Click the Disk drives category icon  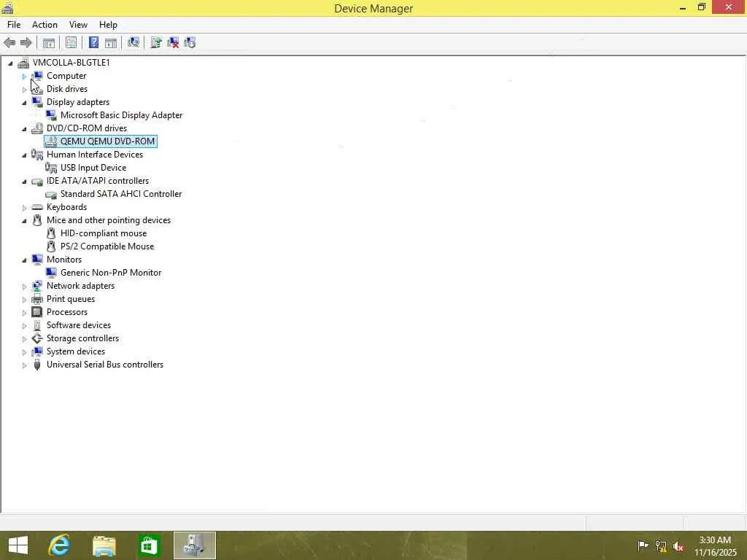37,89
